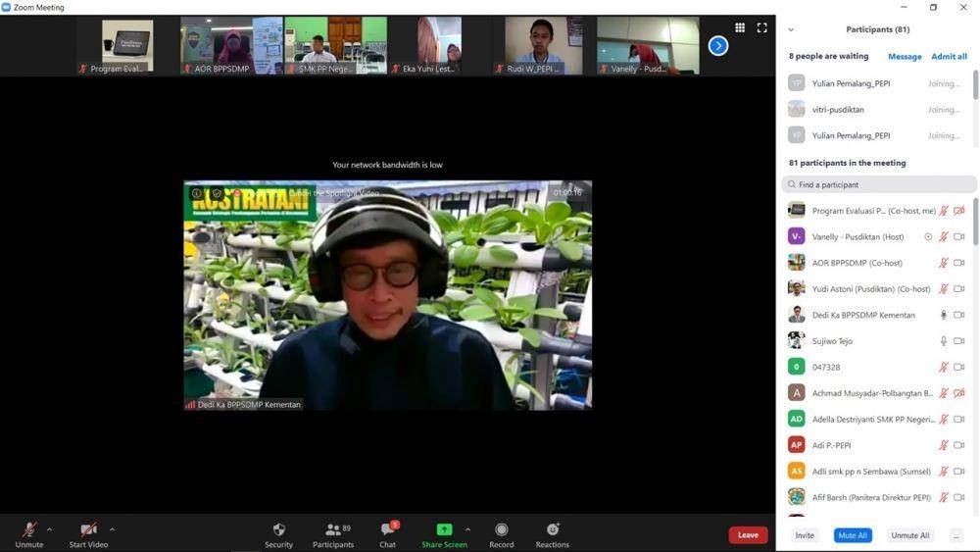The width and height of the screenshot is (980, 552).
Task: Click the Message link for waiting people
Action: pyautogui.click(x=905, y=56)
